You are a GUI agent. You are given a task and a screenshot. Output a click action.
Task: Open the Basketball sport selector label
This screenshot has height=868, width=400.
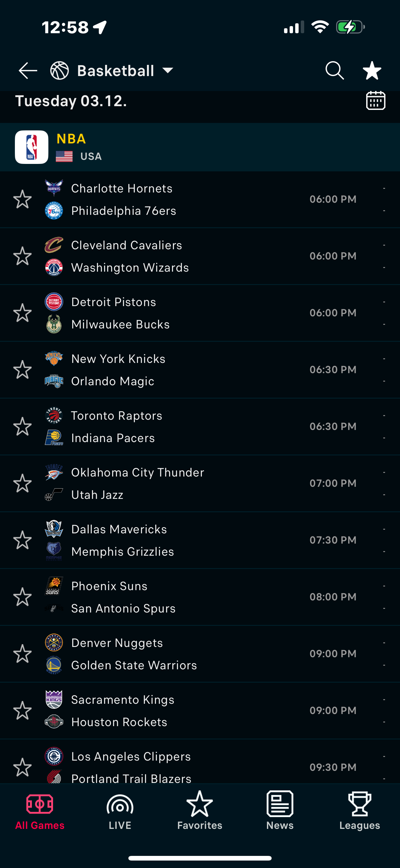tap(115, 71)
